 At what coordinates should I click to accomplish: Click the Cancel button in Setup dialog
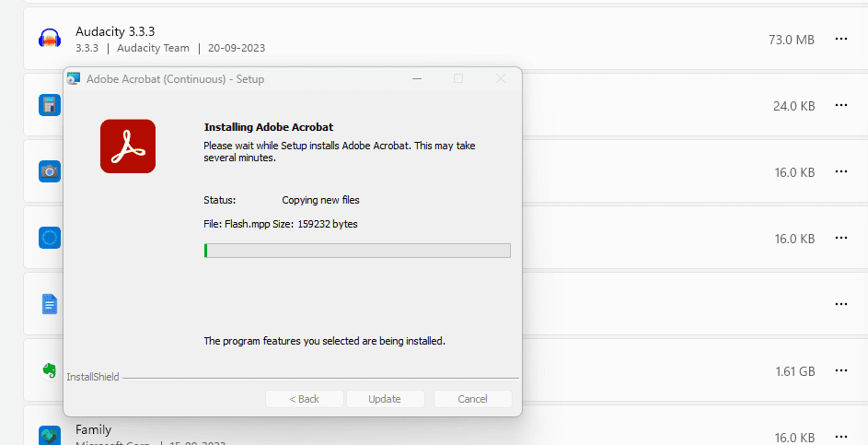(x=473, y=399)
